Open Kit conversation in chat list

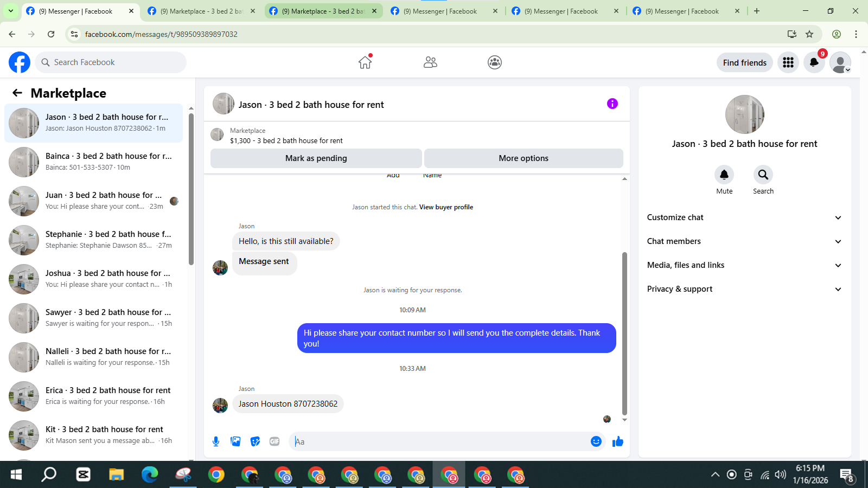(x=94, y=435)
